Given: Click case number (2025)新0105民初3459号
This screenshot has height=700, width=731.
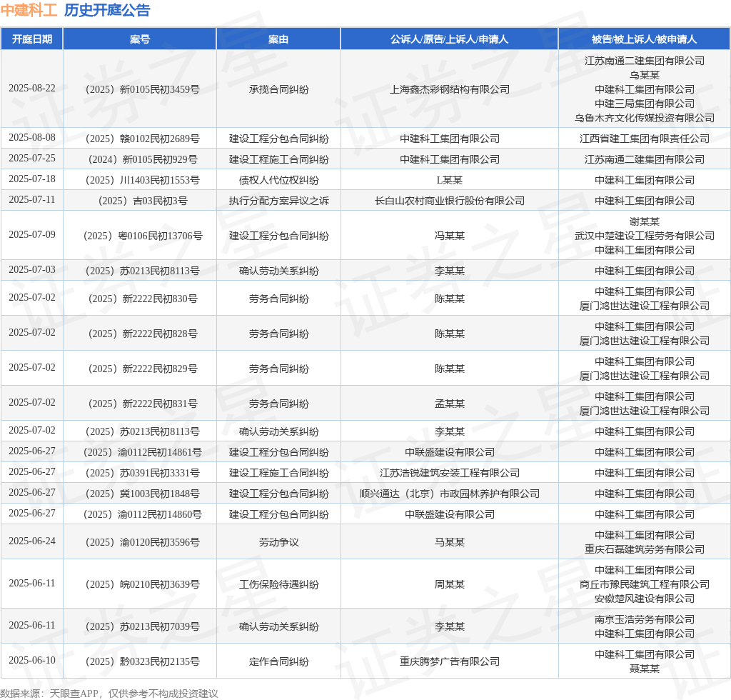Looking at the screenshot, I should [x=140, y=89].
